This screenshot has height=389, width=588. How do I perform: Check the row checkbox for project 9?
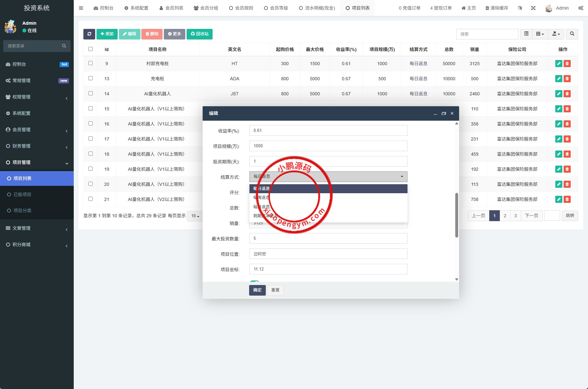(90, 64)
